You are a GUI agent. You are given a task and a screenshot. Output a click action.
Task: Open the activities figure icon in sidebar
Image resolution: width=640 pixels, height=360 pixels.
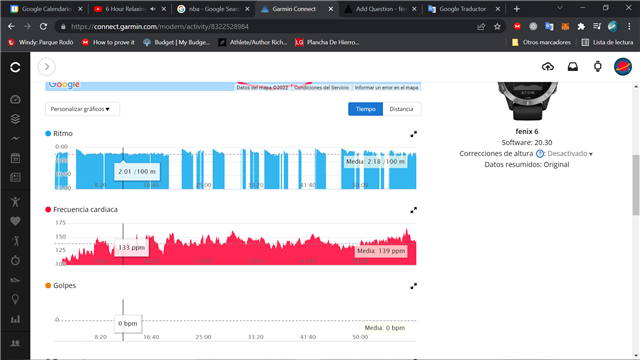pos(15,202)
